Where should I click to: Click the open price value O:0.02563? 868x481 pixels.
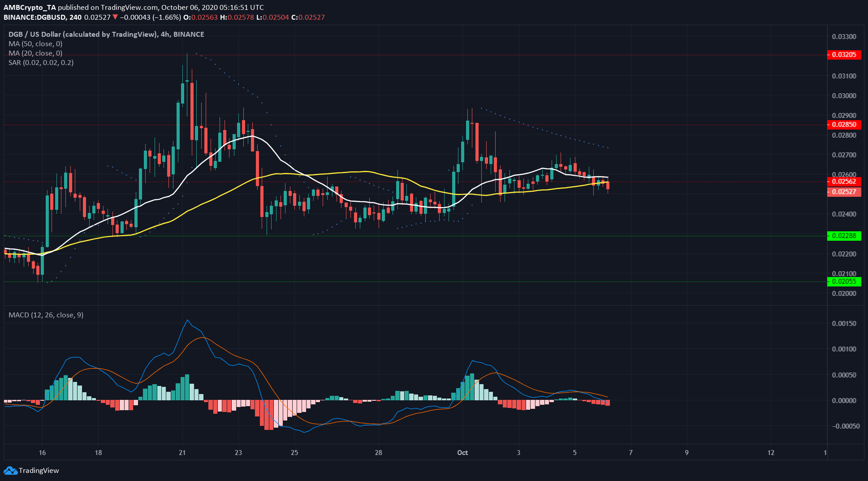(x=200, y=17)
